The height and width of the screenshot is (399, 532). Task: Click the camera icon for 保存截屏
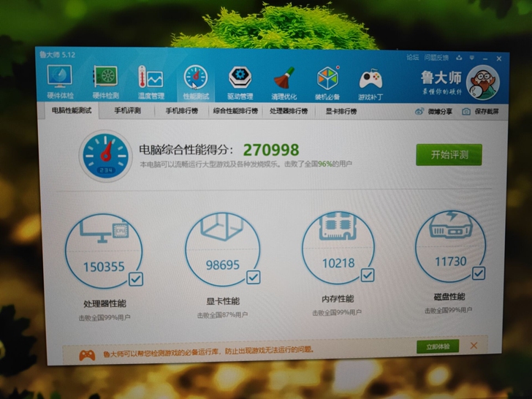(466, 111)
